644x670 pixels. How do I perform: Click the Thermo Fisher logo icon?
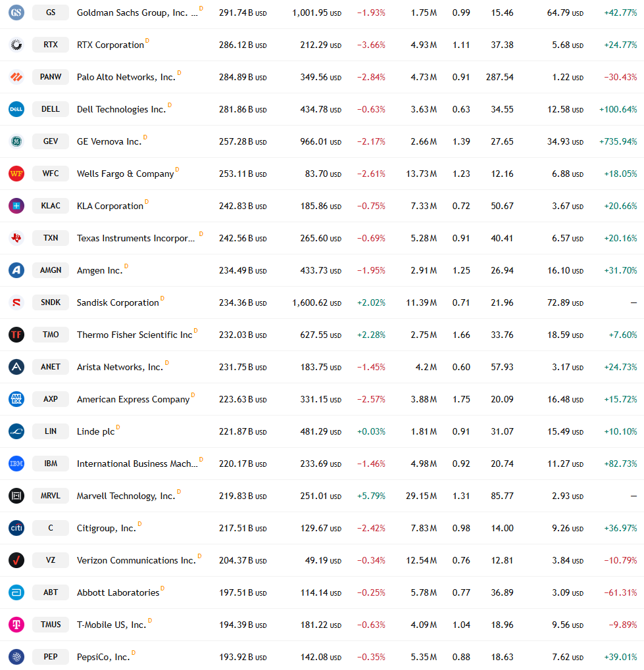pyautogui.click(x=16, y=335)
